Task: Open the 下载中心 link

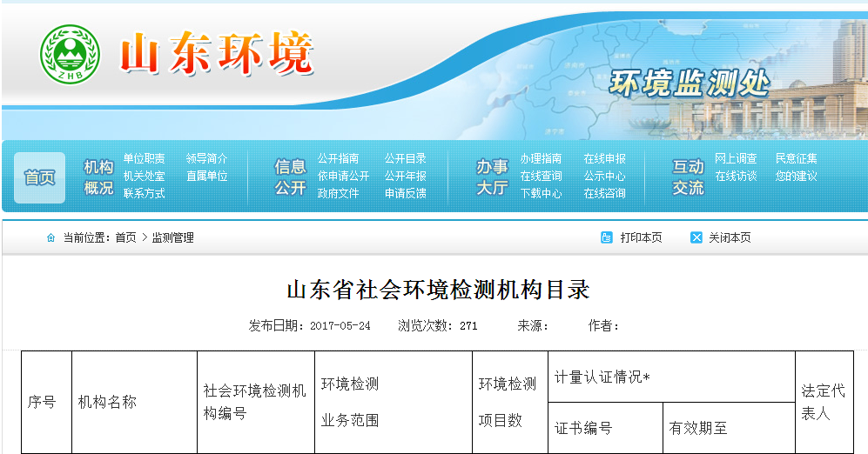Action: pyautogui.click(x=541, y=194)
